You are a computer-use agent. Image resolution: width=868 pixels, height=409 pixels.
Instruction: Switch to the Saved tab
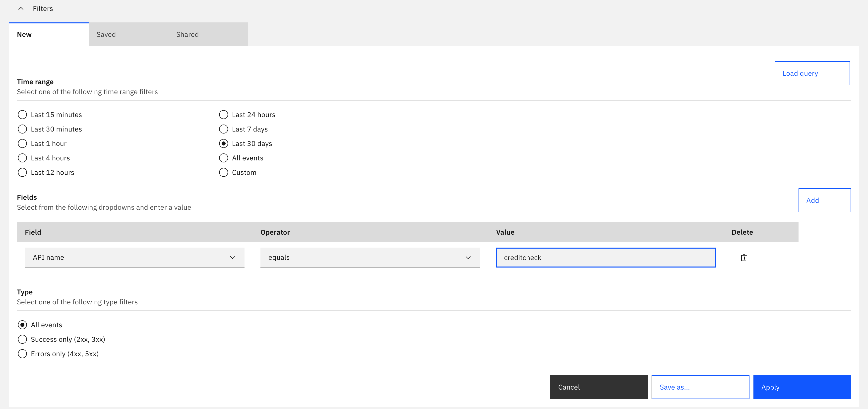128,34
